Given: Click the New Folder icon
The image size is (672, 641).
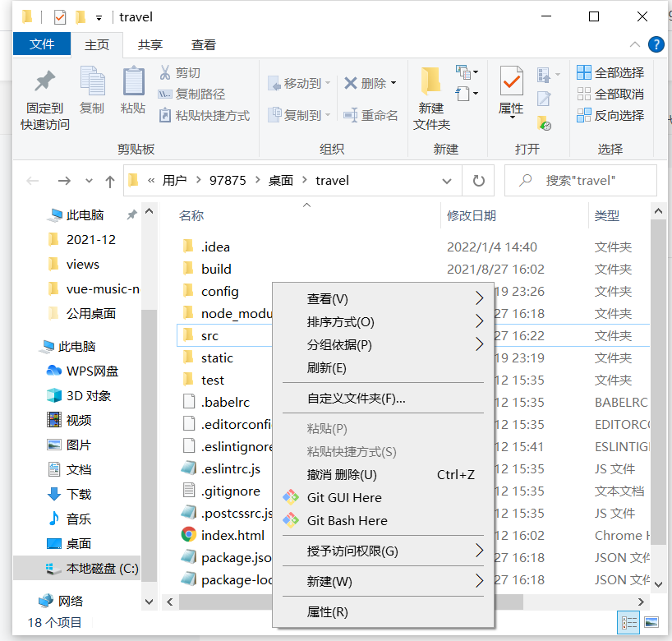Looking at the screenshot, I should coord(430,81).
